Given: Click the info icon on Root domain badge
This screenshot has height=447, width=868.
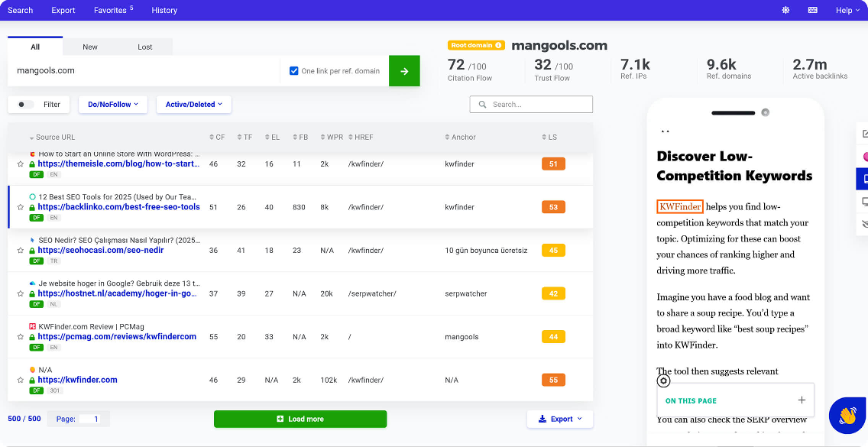Looking at the screenshot, I should 498,46.
